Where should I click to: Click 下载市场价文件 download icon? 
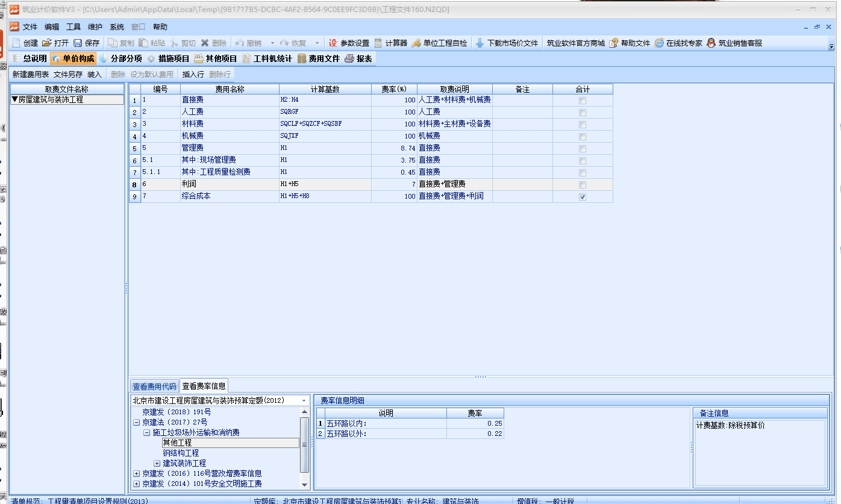click(x=480, y=43)
